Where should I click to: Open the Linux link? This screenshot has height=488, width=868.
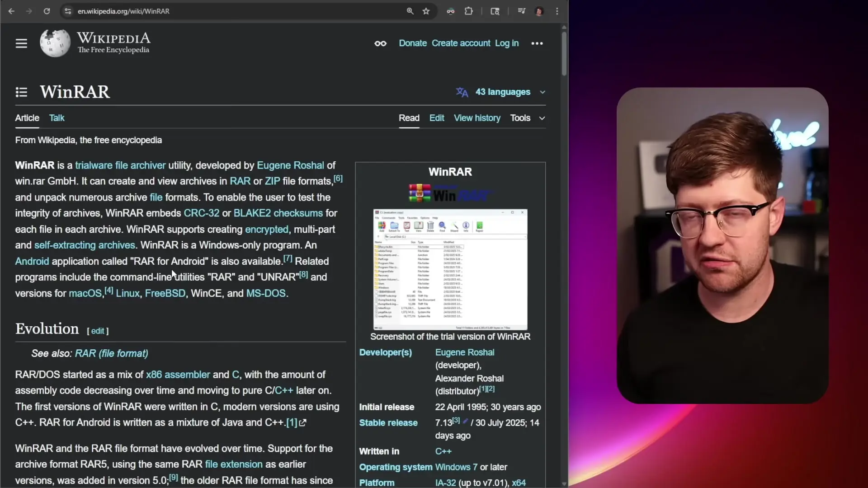coord(127,294)
